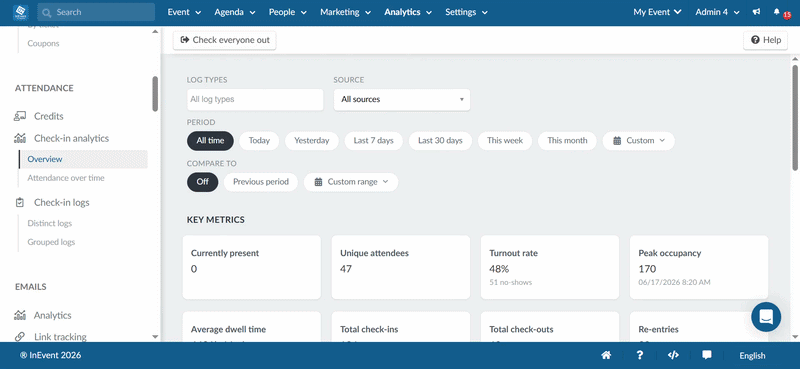Click the sidebar scroll up arrow
This screenshot has width=800, height=369.
(x=155, y=32)
